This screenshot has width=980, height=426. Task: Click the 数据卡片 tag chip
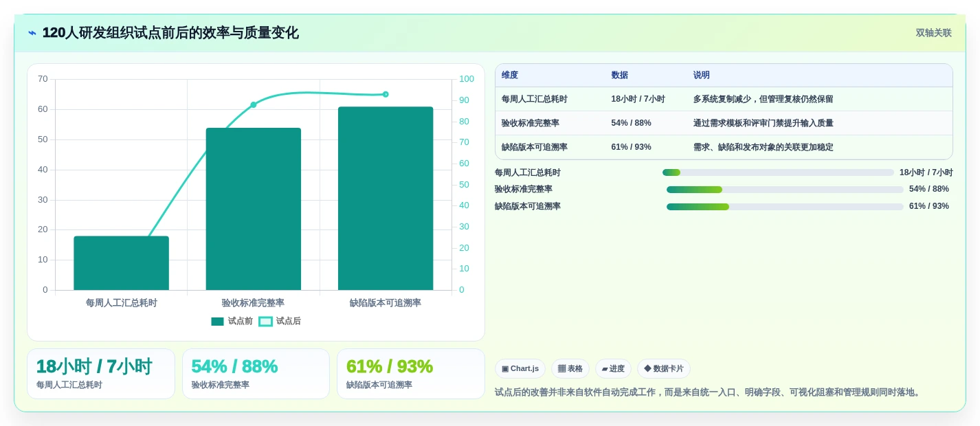(664, 369)
